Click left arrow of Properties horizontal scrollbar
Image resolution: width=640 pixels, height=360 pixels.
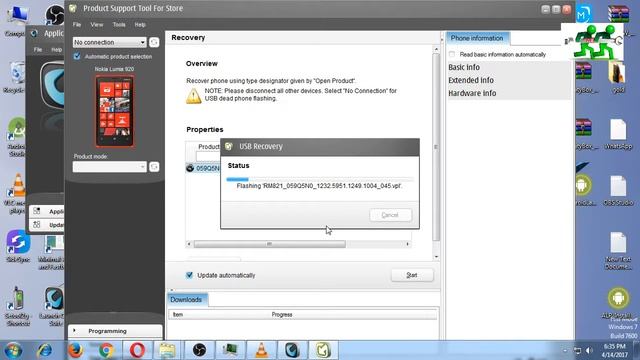189,244
